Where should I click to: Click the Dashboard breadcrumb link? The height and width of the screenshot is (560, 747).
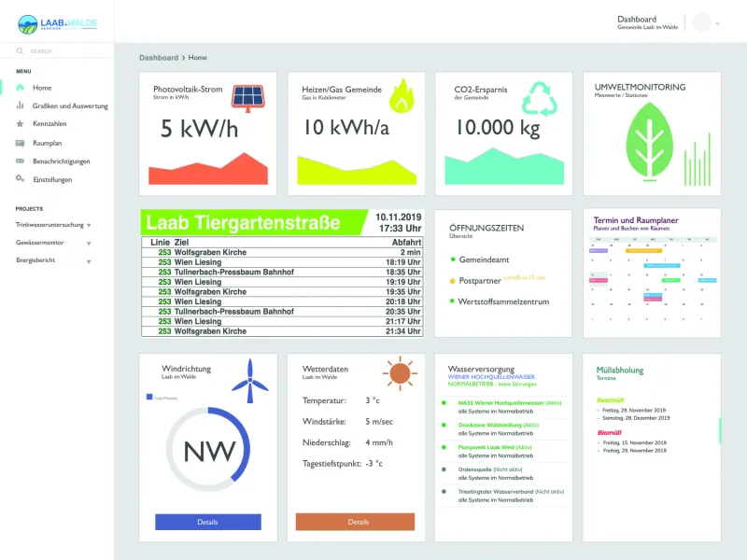point(159,58)
